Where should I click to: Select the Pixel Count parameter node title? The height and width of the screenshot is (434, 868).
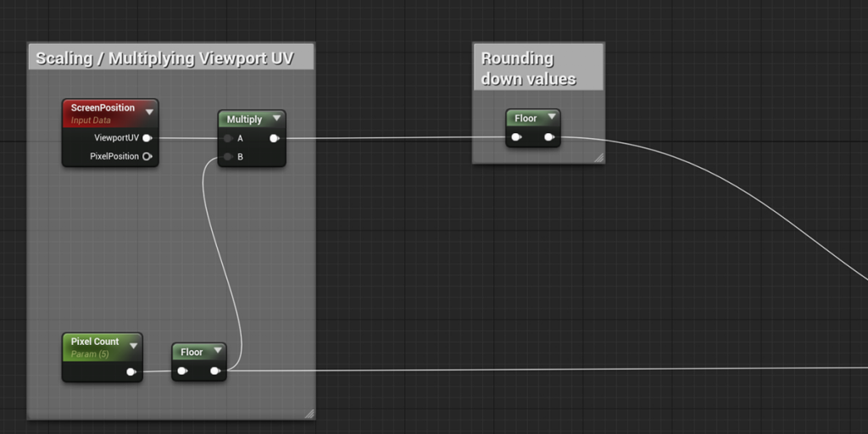(x=94, y=342)
